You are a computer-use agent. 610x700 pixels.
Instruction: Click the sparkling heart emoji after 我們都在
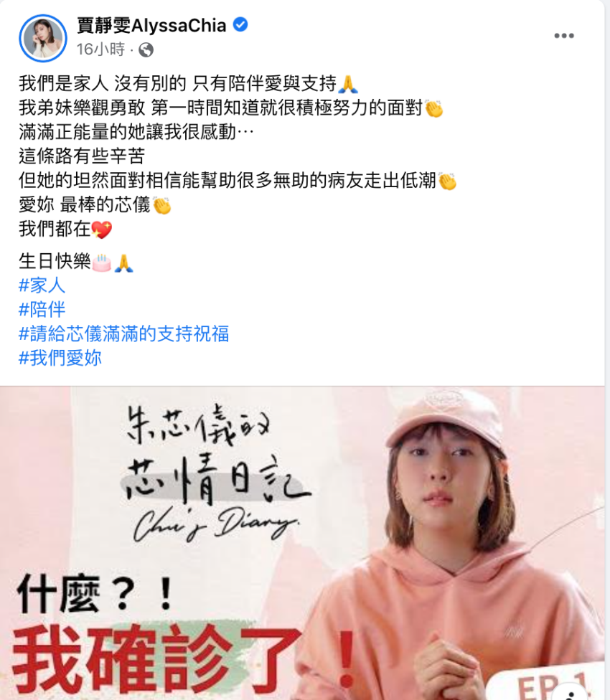[102, 230]
